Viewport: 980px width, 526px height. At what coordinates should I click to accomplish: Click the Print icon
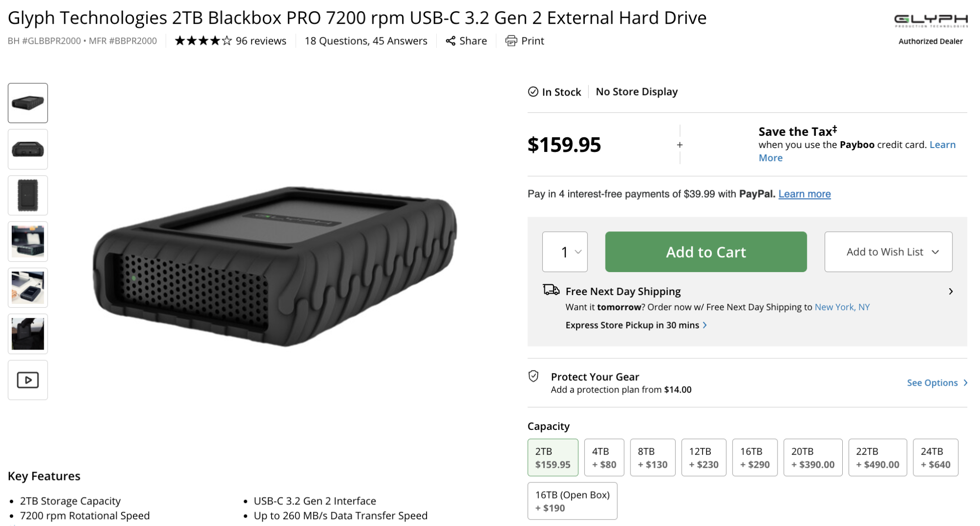point(511,41)
